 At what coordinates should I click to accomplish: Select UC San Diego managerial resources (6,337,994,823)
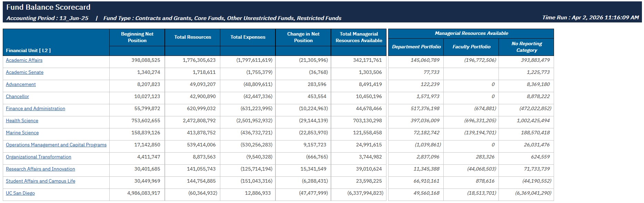pyautogui.click(x=365, y=193)
